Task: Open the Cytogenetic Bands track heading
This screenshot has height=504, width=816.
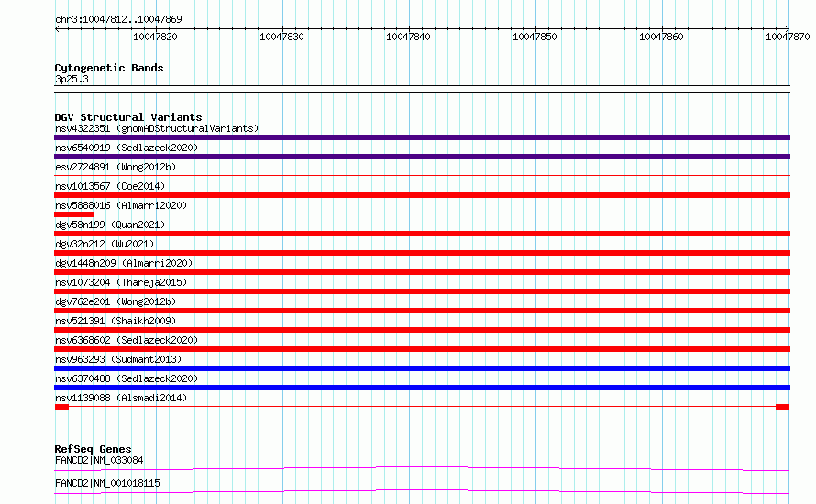Action: click(x=109, y=68)
